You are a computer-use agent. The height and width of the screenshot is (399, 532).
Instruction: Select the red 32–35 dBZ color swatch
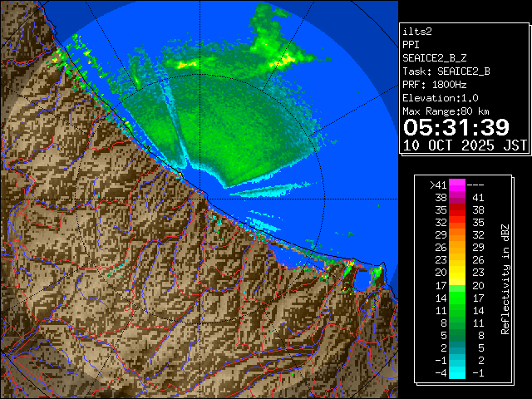pyautogui.click(x=457, y=222)
